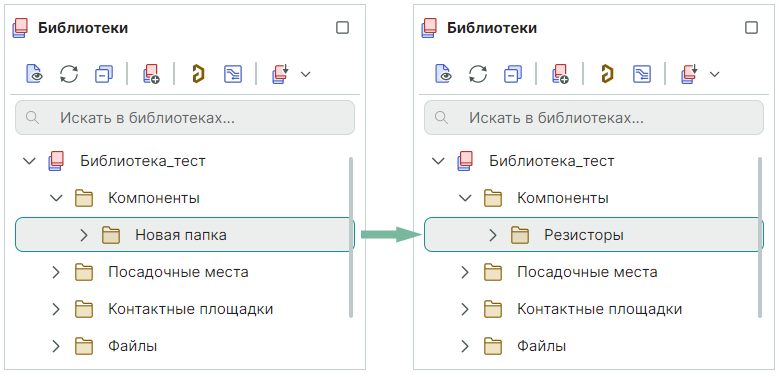Click the import library icon in left panel

(281, 74)
